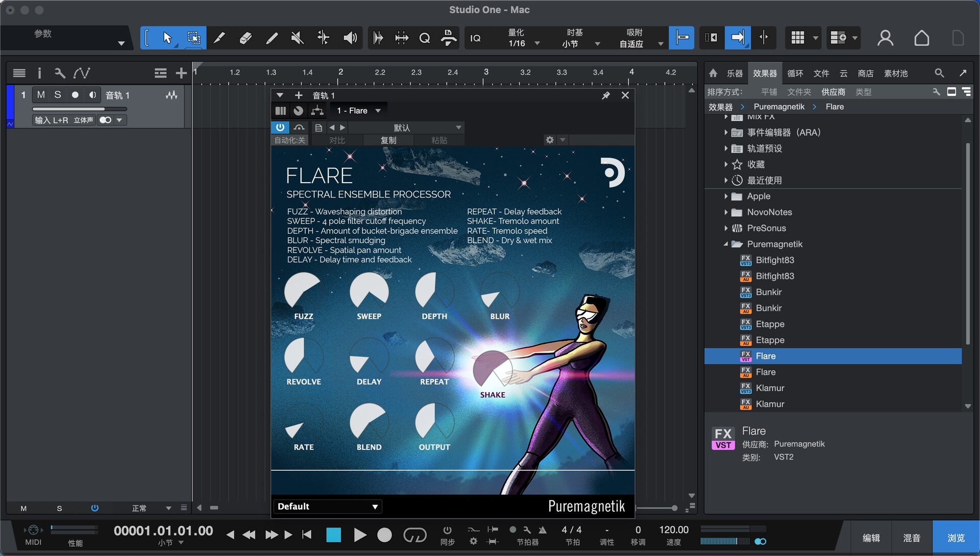Click the Record button in transport
This screenshot has height=556, width=980.
(384, 535)
